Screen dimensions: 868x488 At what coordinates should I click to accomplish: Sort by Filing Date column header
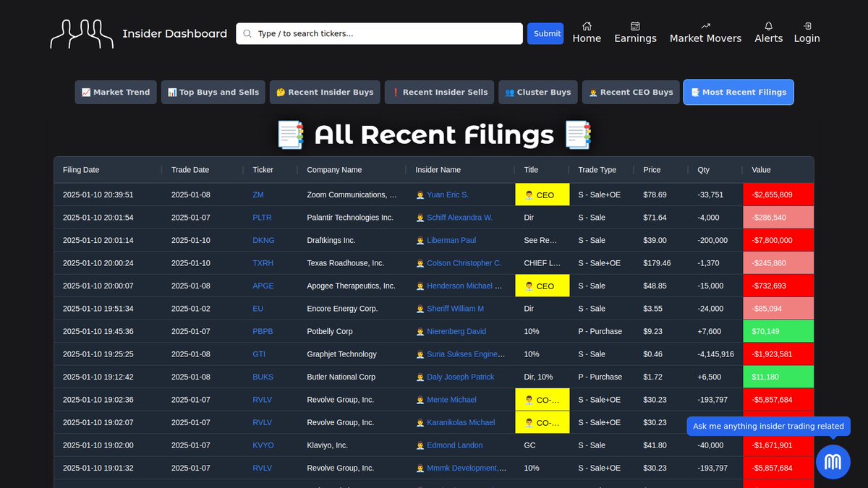pyautogui.click(x=81, y=170)
